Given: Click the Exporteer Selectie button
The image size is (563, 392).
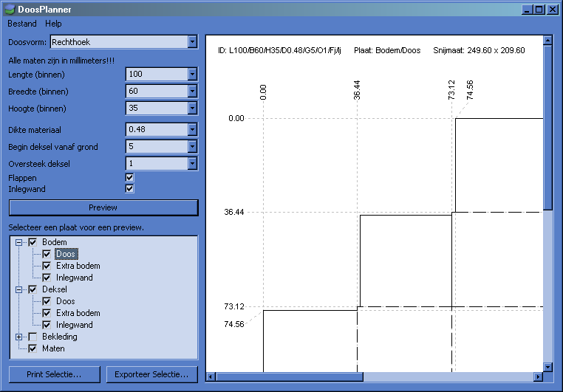Looking at the screenshot, I should (x=151, y=374).
